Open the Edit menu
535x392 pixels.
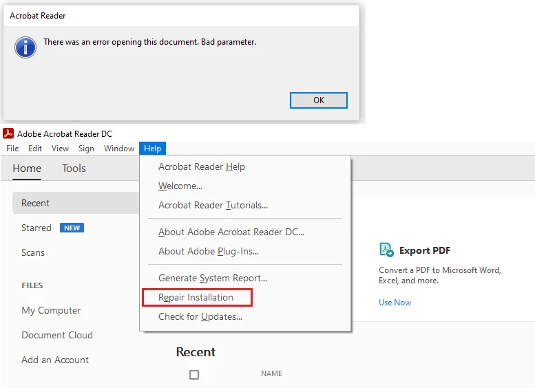pos(35,149)
